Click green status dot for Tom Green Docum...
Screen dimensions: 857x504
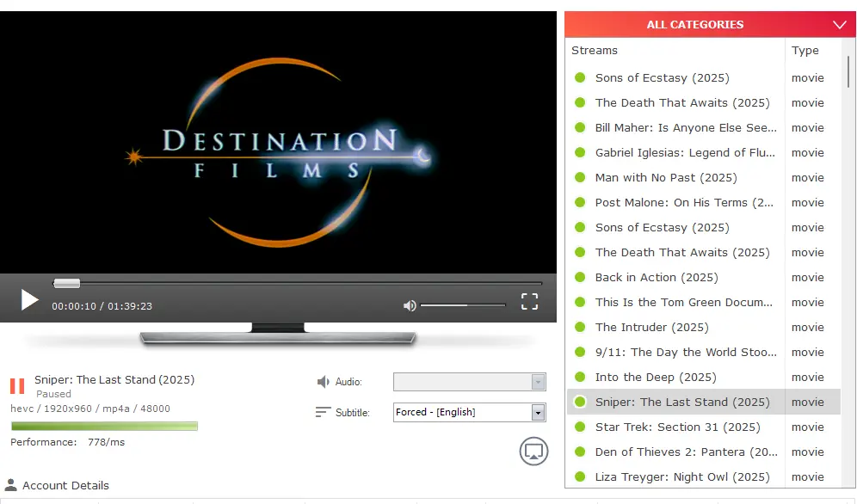(x=580, y=302)
